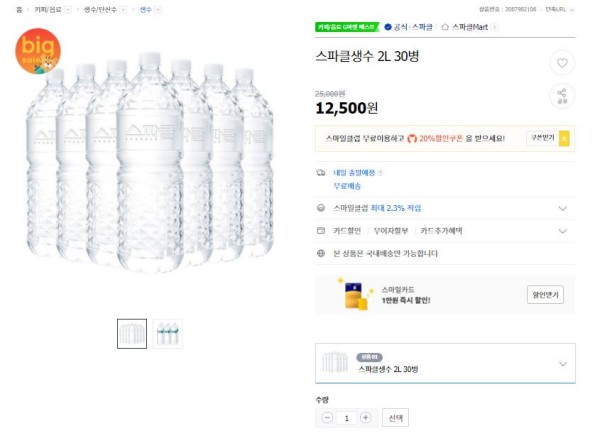Click the 선택 button next to the quantity

pyautogui.click(x=395, y=418)
